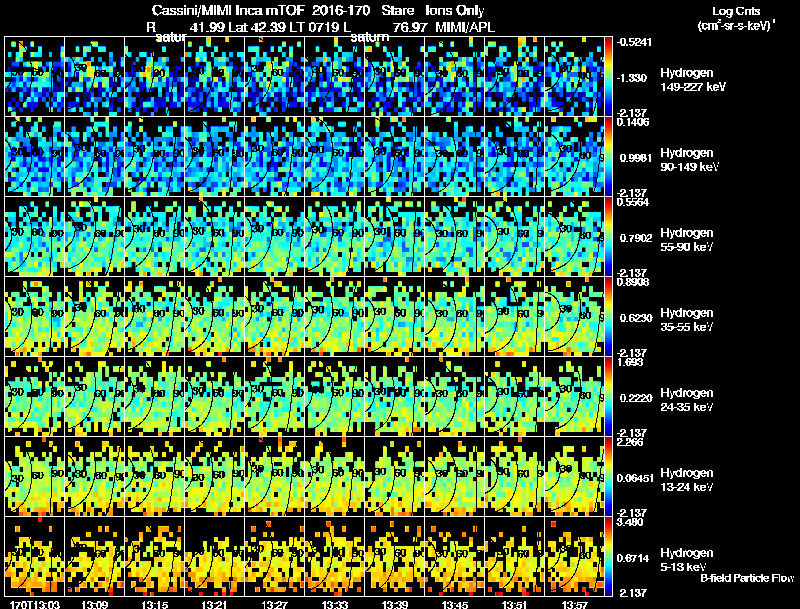Click the 'Hydrogen 13-24 keV' row label
The image size is (800, 609).
(687, 480)
